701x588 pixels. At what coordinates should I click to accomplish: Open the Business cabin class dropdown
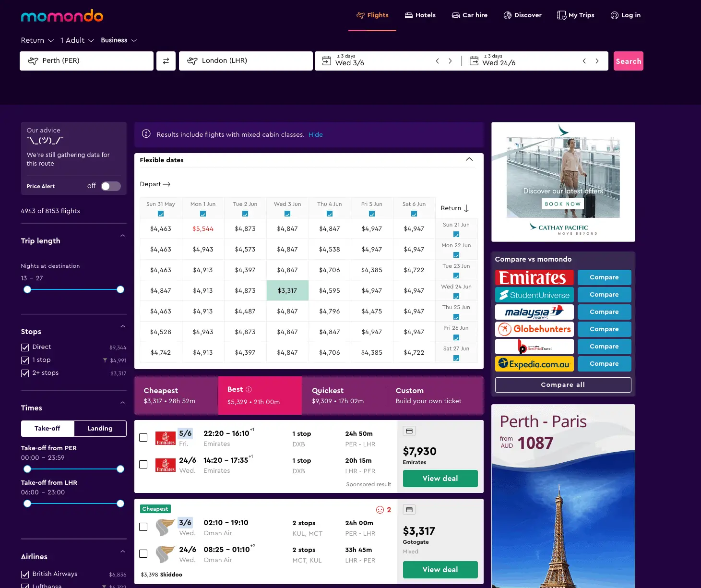(x=118, y=40)
